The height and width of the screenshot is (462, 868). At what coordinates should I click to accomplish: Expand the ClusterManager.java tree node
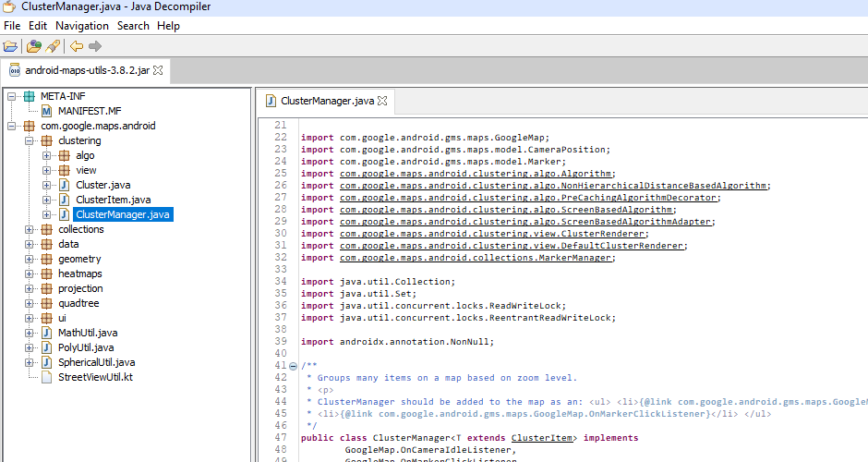(46, 215)
